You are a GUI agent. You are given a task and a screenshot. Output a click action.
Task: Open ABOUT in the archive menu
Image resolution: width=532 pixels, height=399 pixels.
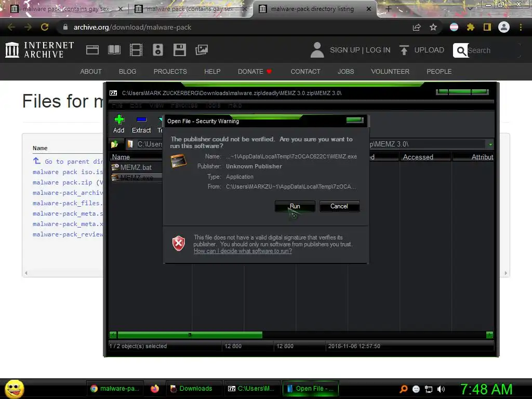(91, 72)
